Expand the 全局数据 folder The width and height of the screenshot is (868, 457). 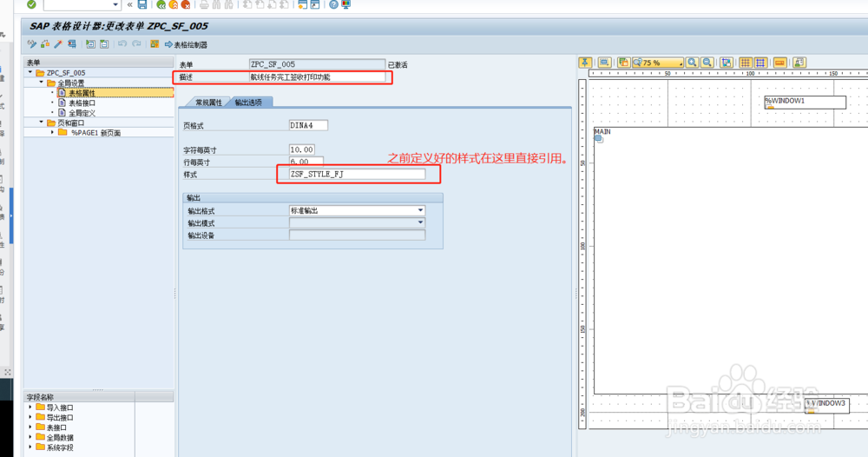[30, 436]
